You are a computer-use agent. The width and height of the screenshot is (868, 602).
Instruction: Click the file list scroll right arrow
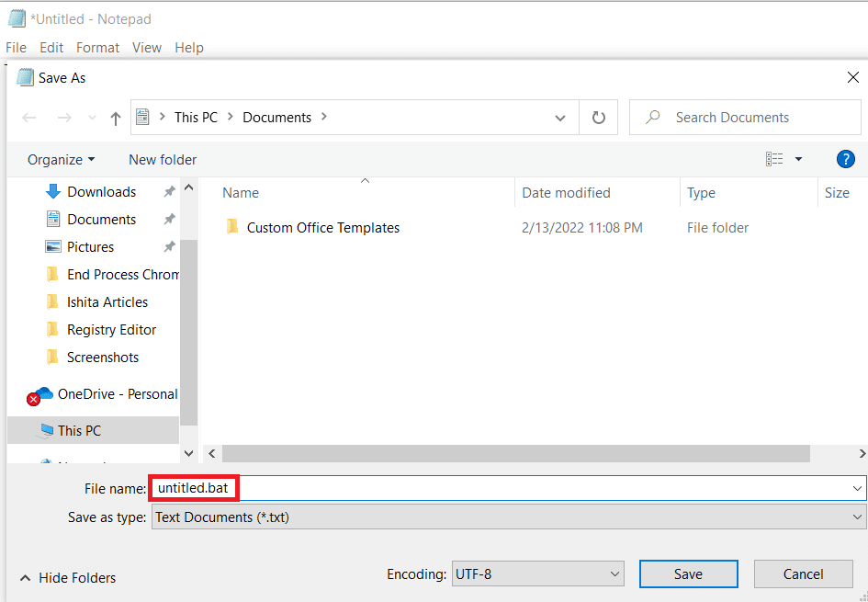point(862,454)
